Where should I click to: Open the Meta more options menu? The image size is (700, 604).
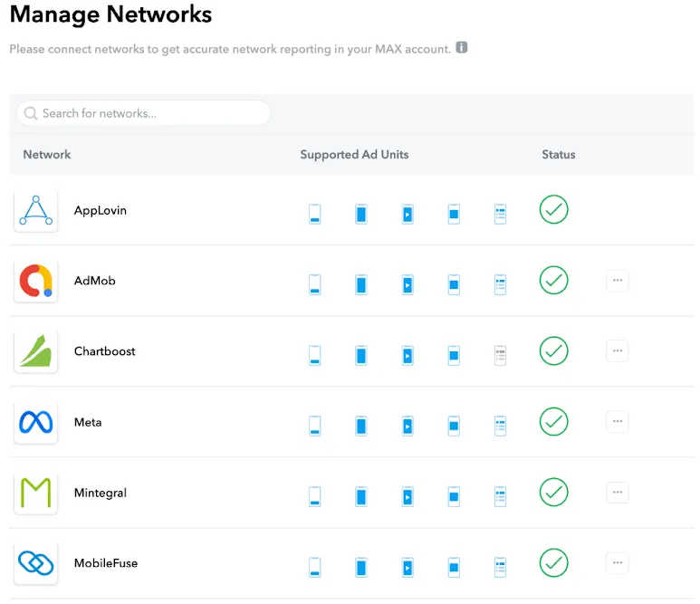(618, 421)
